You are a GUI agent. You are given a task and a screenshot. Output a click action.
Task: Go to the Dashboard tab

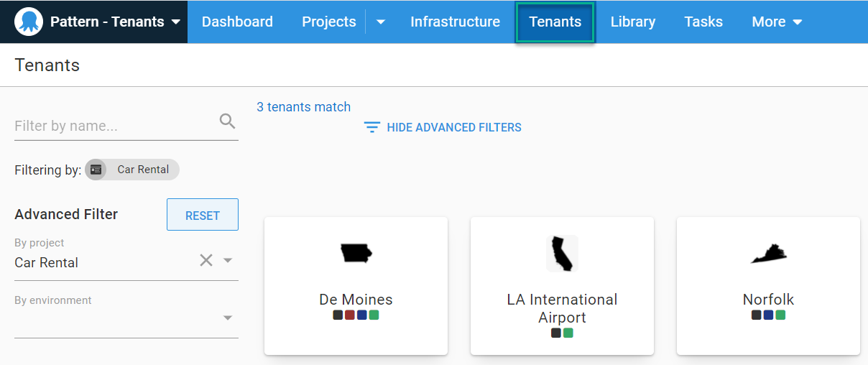(x=237, y=22)
